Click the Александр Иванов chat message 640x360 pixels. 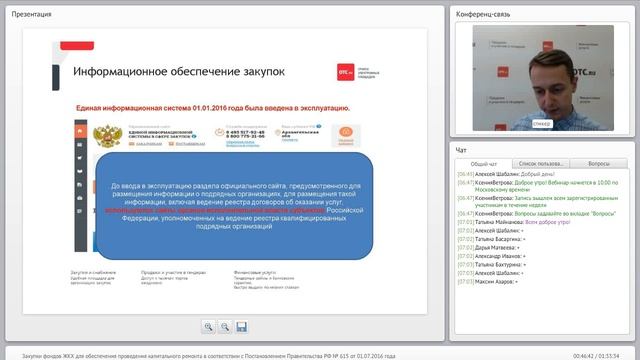tap(491, 256)
